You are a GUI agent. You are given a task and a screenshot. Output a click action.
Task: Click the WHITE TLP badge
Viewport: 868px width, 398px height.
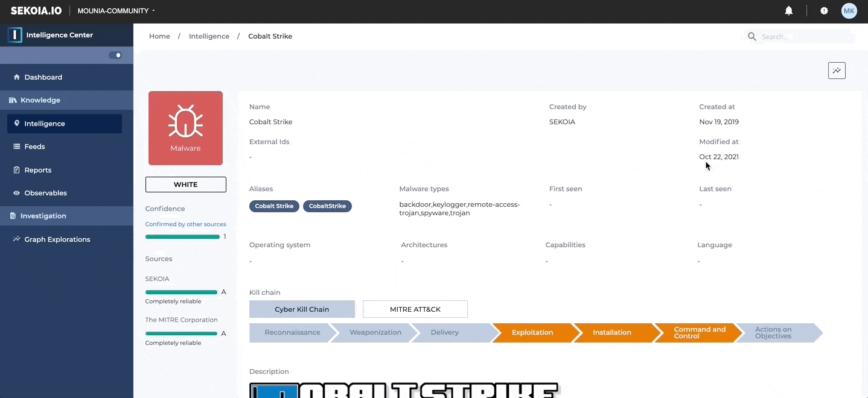pyautogui.click(x=185, y=185)
